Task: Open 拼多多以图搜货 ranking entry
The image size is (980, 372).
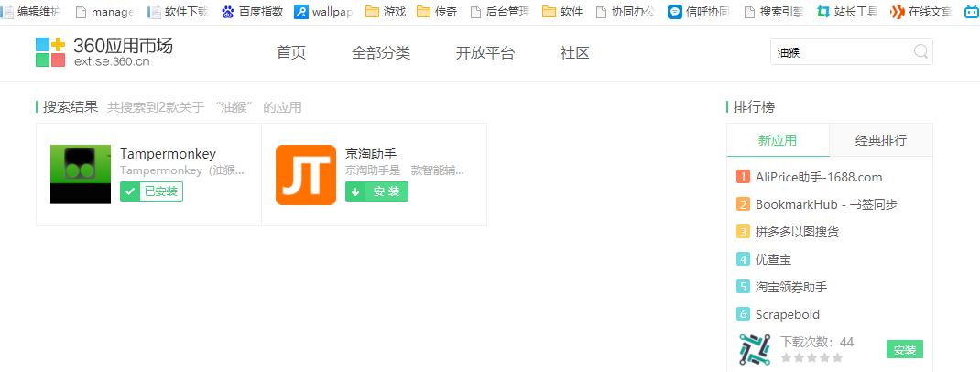Action: (x=797, y=232)
